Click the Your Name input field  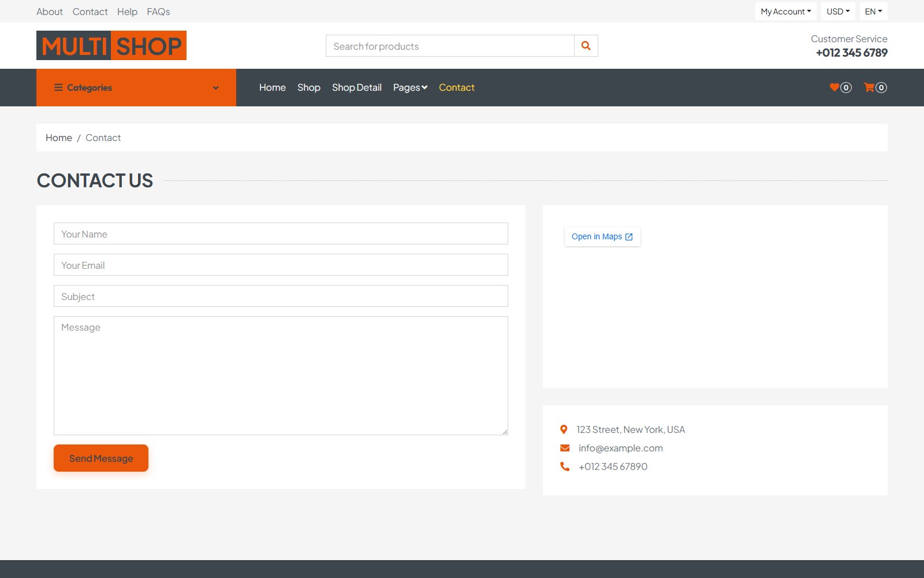tap(281, 234)
